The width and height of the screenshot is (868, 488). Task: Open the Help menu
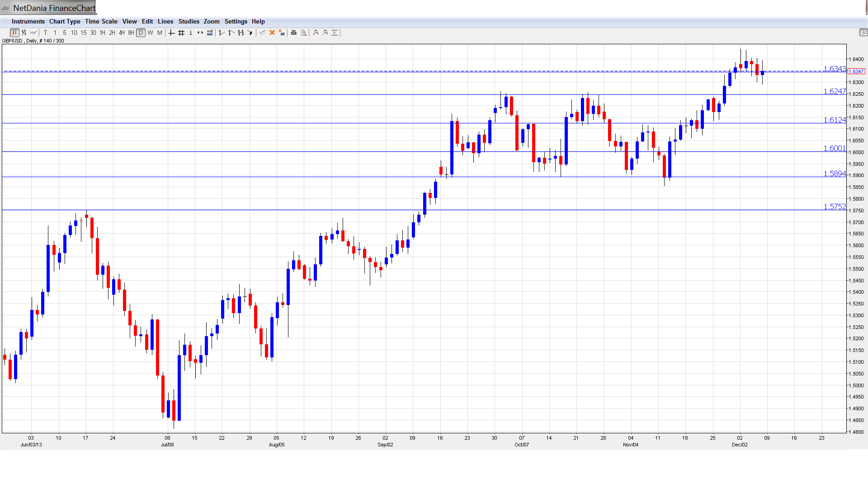pyautogui.click(x=258, y=21)
